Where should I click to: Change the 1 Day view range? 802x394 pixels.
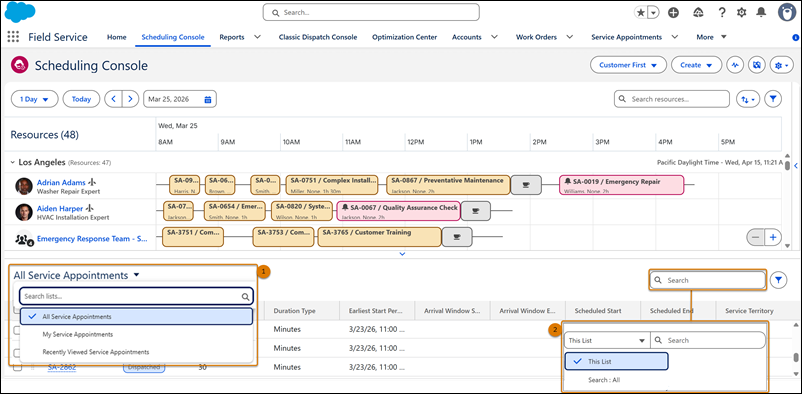(34, 99)
